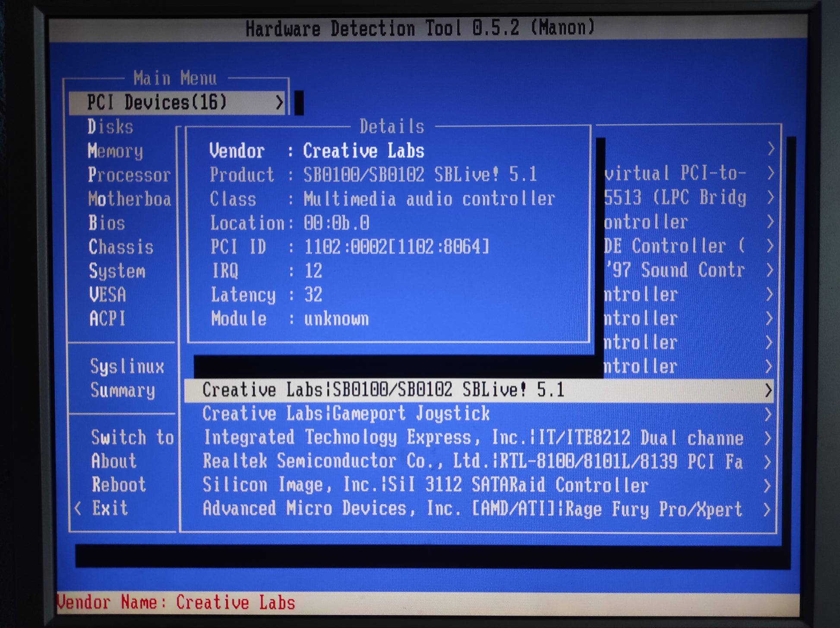Viewport: 840px width, 628px height.
Task: Open the Syslinux menu entry
Action: pyautogui.click(x=127, y=367)
